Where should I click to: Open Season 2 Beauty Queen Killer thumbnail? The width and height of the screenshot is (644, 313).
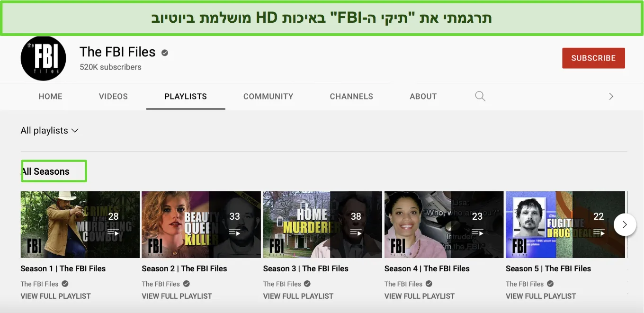pyautogui.click(x=201, y=224)
